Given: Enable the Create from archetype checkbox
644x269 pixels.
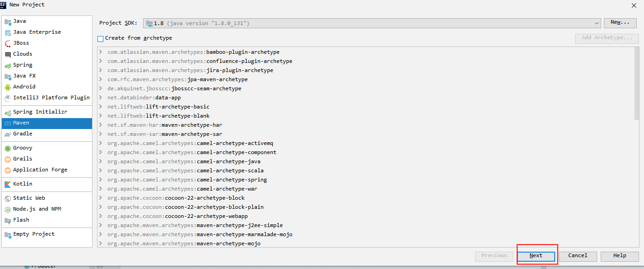Looking at the screenshot, I should click(101, 38).
